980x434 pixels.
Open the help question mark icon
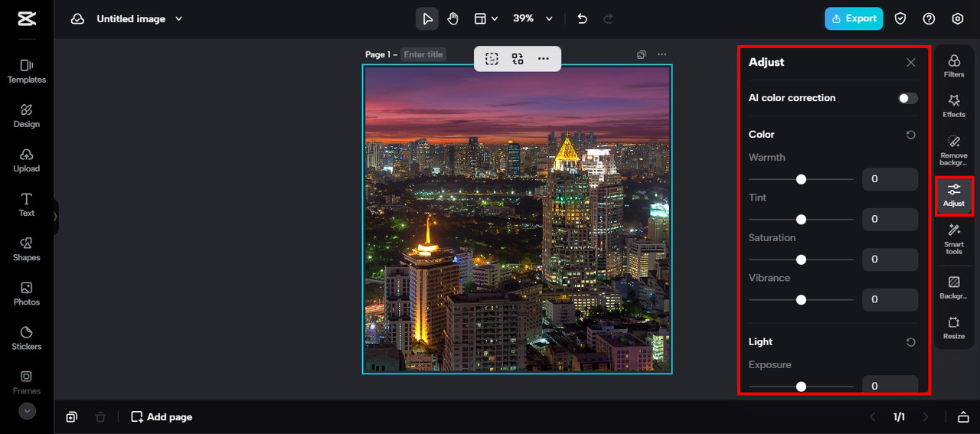[x=929, y=19]
